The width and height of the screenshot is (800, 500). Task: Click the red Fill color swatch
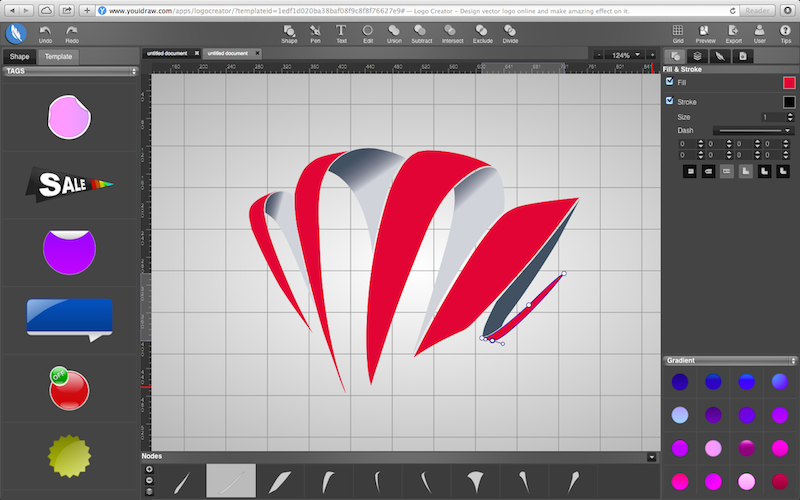click(789, 82)
